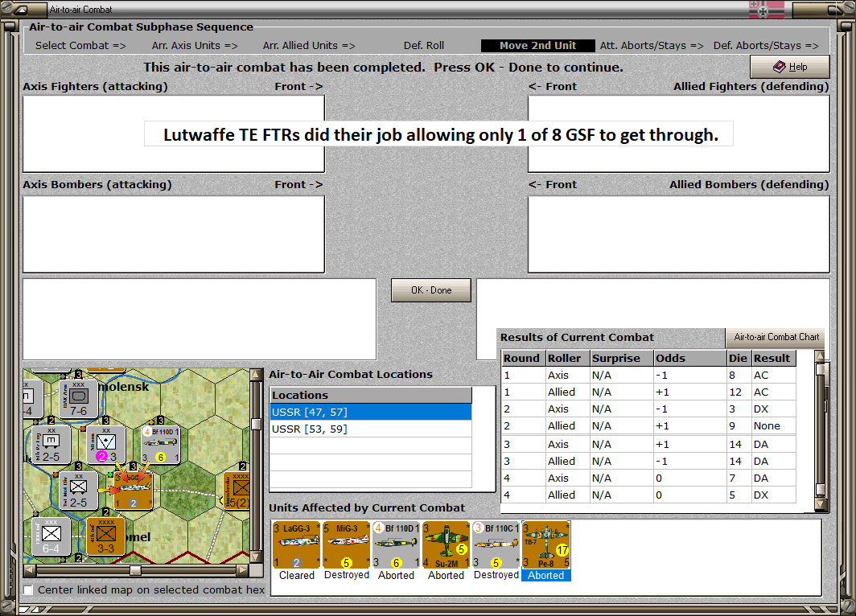Click results table scroll down arrow
This screenshot has height=616, width=856.
point(820,505)
